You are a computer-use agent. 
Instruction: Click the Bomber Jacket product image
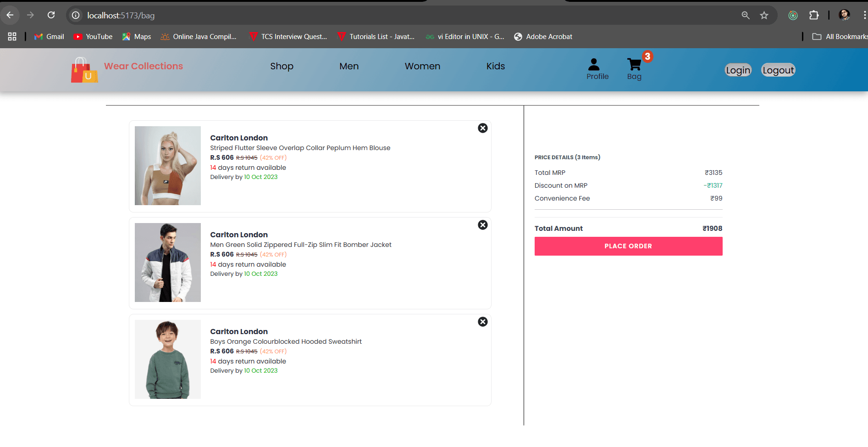click(x=168, y=263)
